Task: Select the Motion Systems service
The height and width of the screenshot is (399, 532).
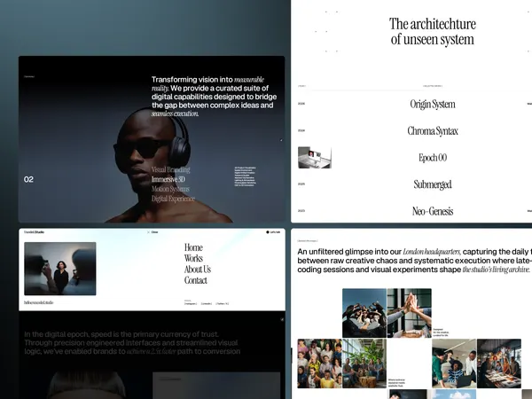Action: [170, 189]
